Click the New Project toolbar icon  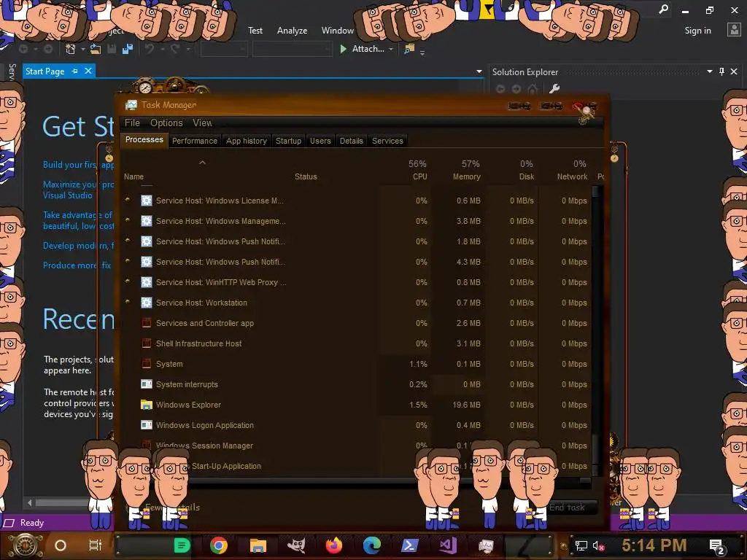71,49
